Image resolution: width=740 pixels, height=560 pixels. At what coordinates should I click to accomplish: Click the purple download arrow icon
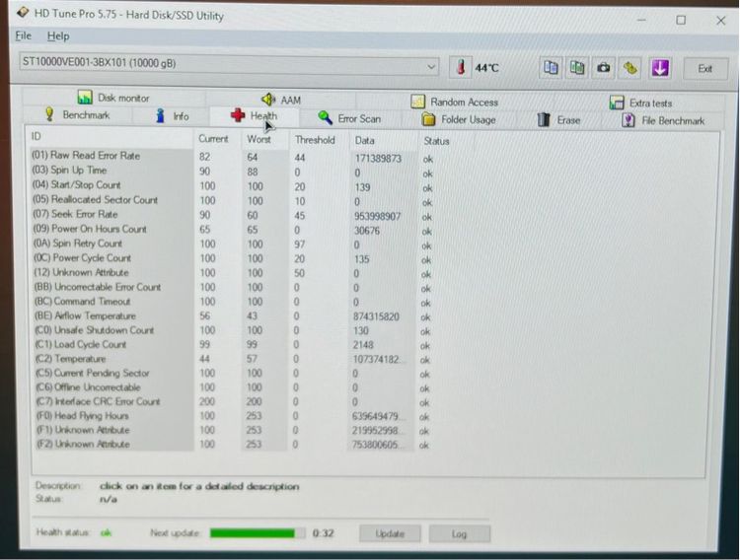(x=660, y=68)
